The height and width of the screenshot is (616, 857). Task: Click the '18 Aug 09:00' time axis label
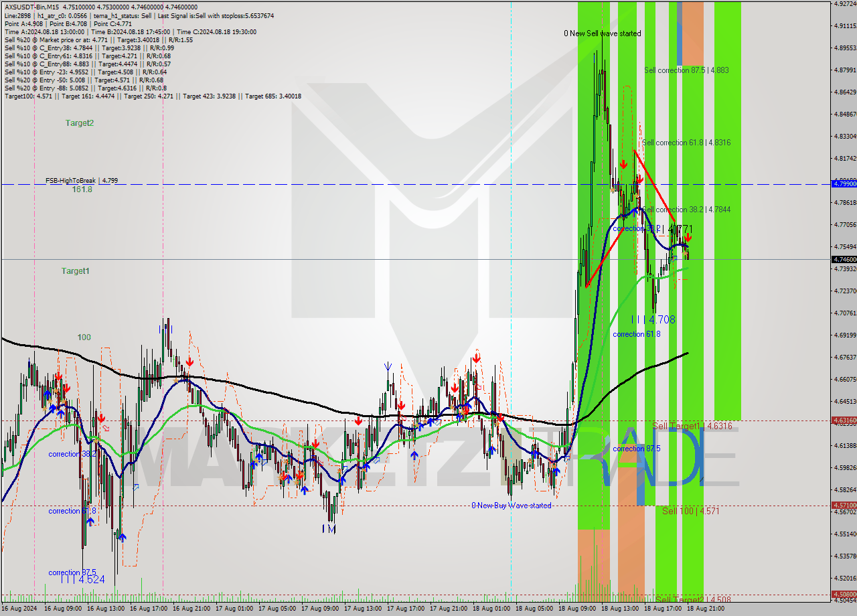[576, 609]
